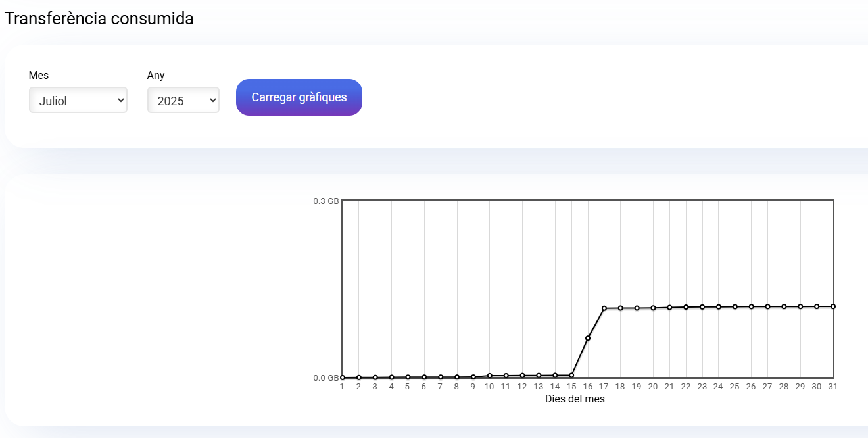The width and height of the screenshot is (868, 438).
Task: Click the Mes field label
Action: tap(39, 76)
